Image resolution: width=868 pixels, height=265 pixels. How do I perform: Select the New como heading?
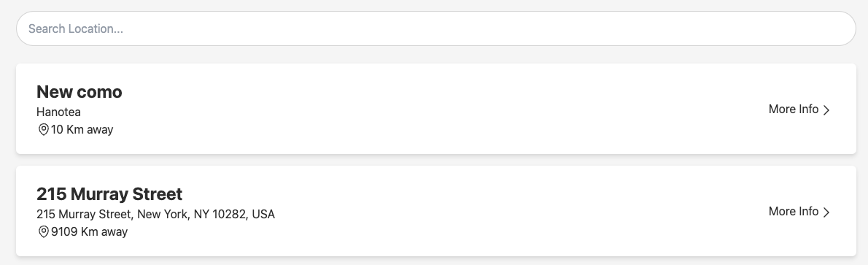[x=80, y=91]
